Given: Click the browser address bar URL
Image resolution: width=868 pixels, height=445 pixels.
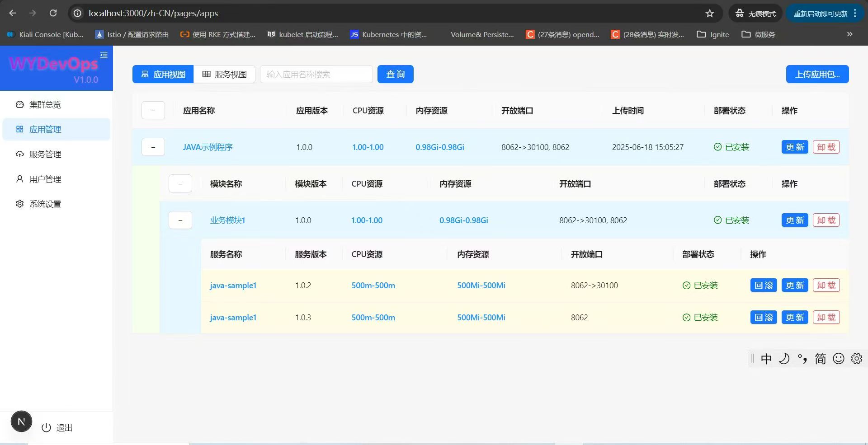Looking at the screenshot, I should 153,13.
